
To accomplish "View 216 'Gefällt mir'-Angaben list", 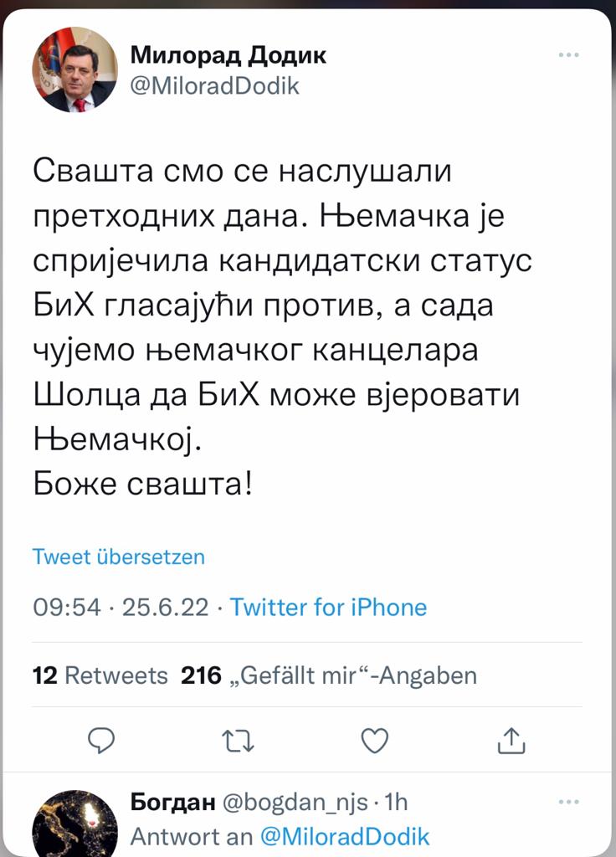I will coord(328,675).
